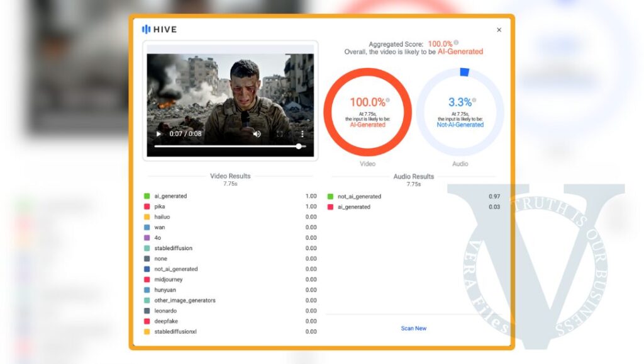Open fullscreen mode for the video

coord(280,134)
